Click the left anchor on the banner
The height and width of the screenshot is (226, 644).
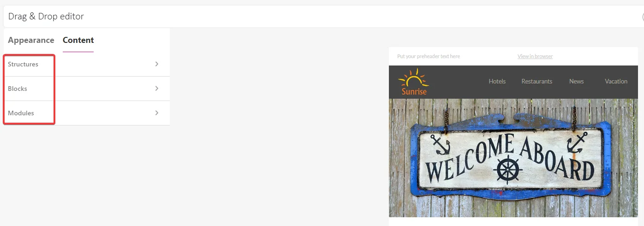click(440, 144)
